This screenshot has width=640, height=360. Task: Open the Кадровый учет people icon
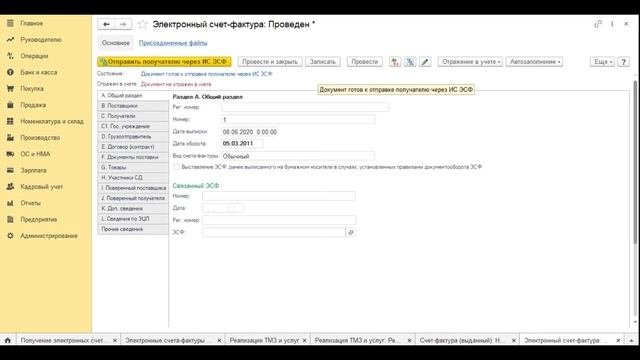pyautogui.click(x=10, y=187)
